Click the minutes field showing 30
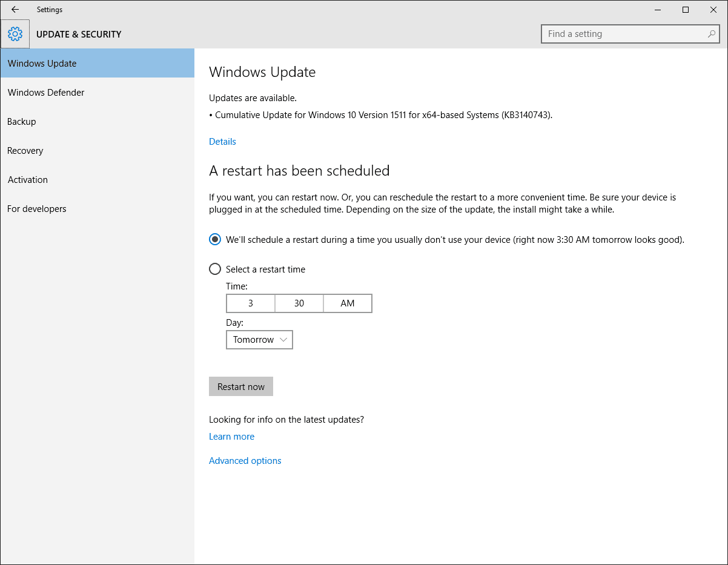 [299, 303]
